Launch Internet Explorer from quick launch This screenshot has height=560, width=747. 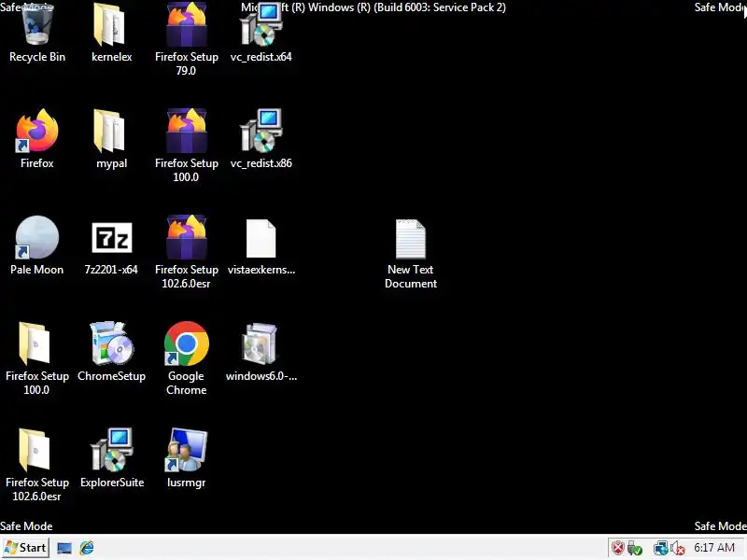click(87, 548)
